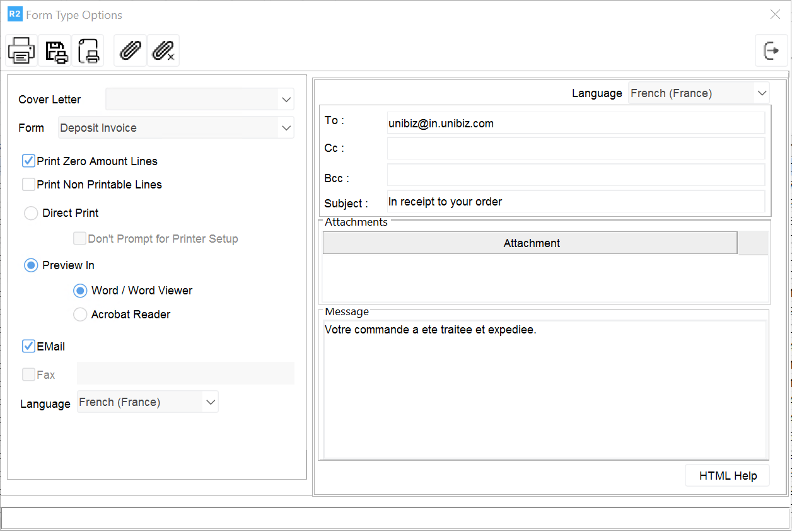The width and height of the screenshot is (792, 532).
Task: Click the R2 application logo icon
Action: pos(15,14)
